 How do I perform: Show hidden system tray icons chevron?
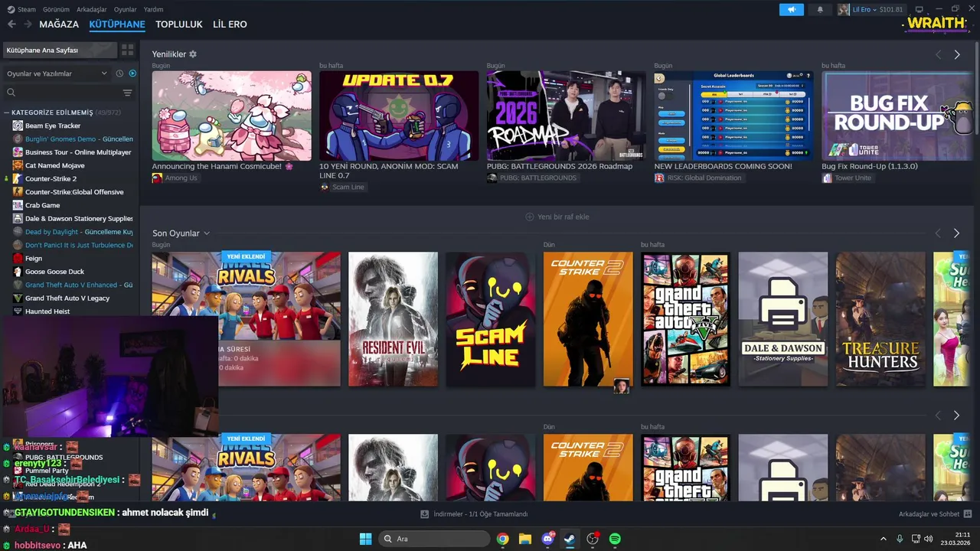coord(883,539)
